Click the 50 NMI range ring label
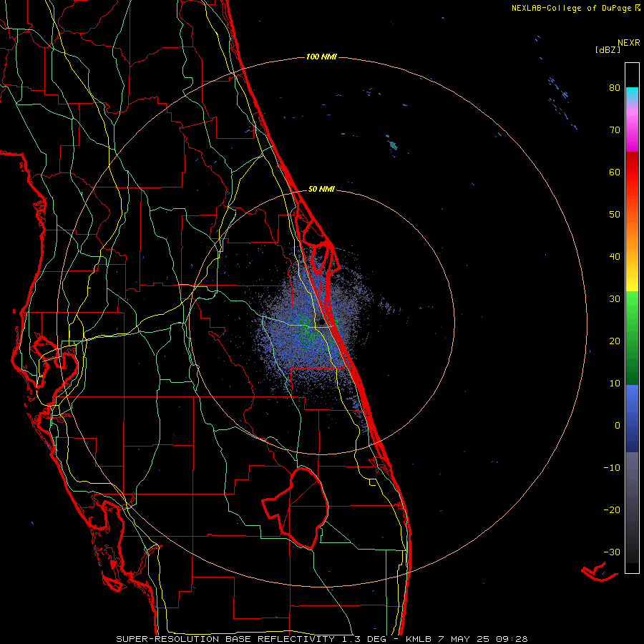Screen dimensions: 644x644 tap(321, 189)
